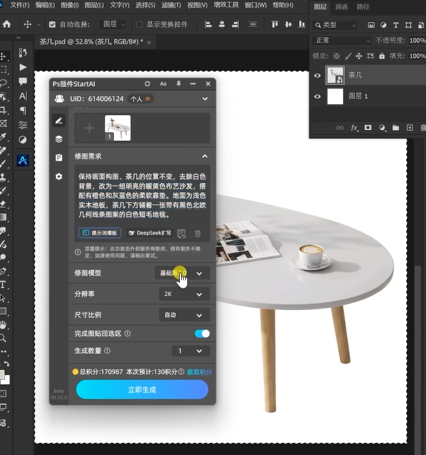Expand the UID account chevron
The width and height of the screenshot is (426, 455).
(205, 99)
